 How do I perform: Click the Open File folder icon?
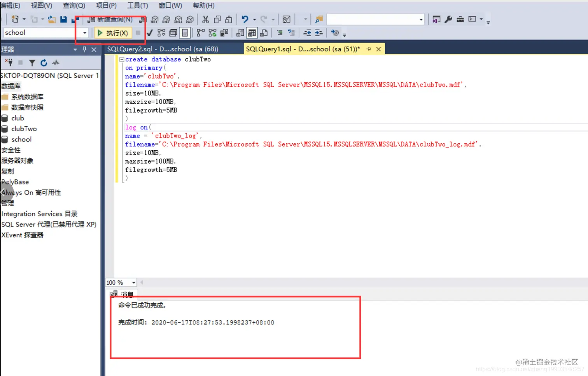[x=51, y=19]
